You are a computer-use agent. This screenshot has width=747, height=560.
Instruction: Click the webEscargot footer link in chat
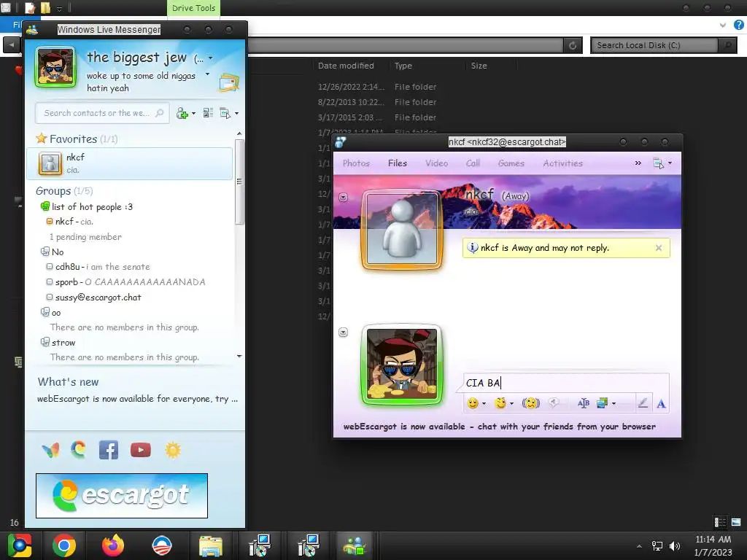[x=499, y=427]
